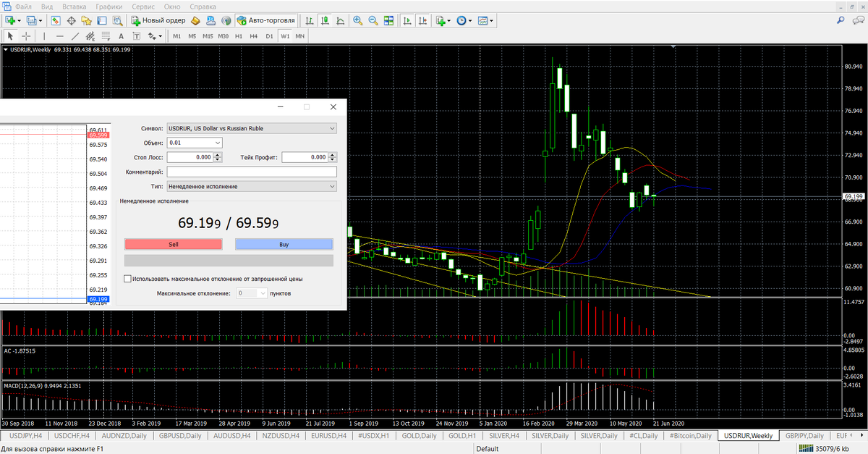Image resolution: width=868 pixels, height=454 pixels.
Task: Click the Новый ордер button
Action: point(158,20)
